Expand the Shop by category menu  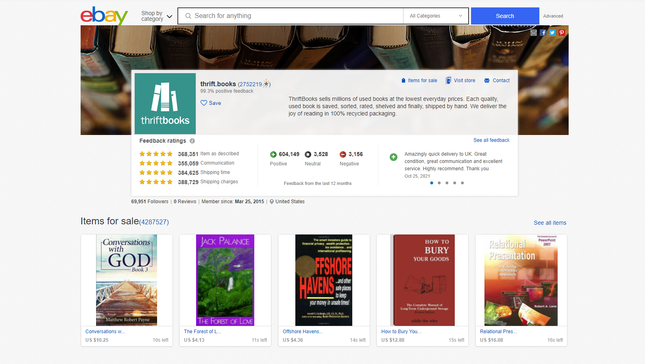tap(156, 16)
